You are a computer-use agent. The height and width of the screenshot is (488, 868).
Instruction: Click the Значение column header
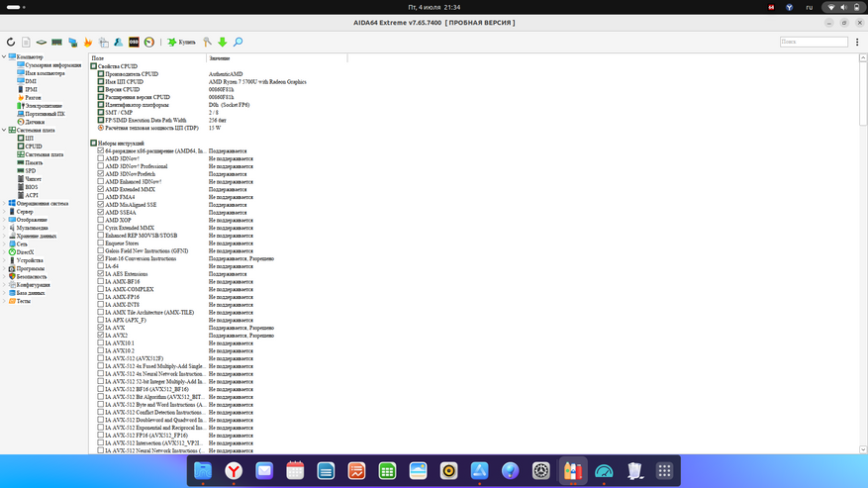pos(277,58)
